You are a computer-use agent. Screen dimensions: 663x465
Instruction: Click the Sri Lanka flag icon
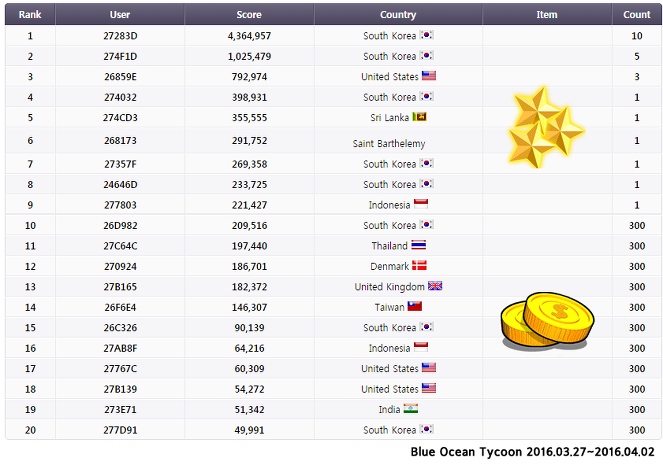tap(419, 117)
